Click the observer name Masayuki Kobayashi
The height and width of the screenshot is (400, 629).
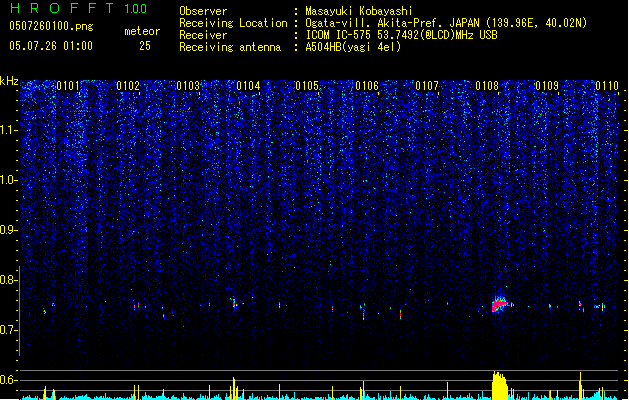click(359, 11)
